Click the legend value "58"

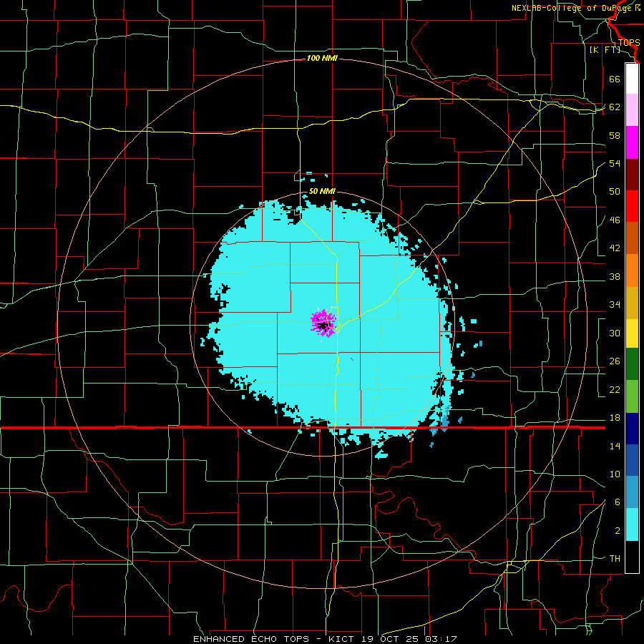[x=615, y=135]
